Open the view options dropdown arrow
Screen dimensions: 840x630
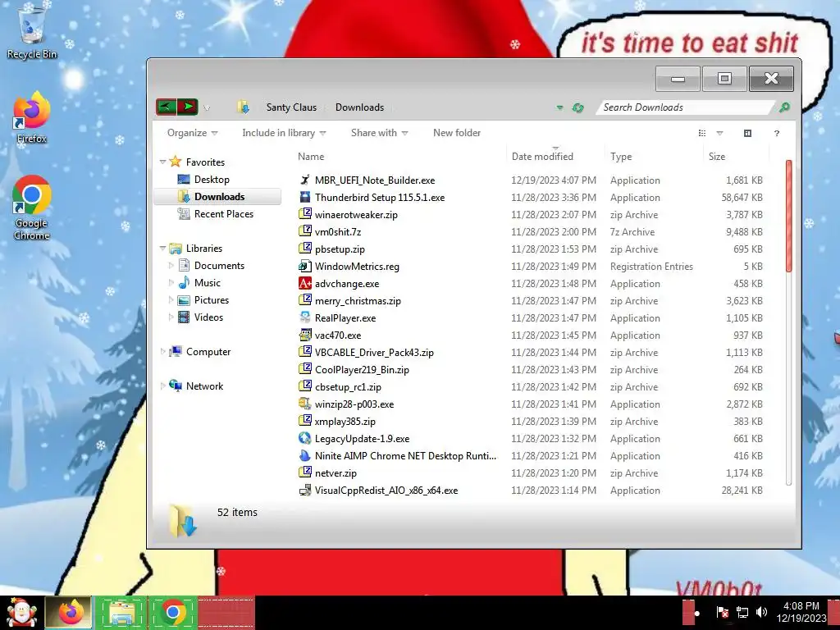(720, 133)
